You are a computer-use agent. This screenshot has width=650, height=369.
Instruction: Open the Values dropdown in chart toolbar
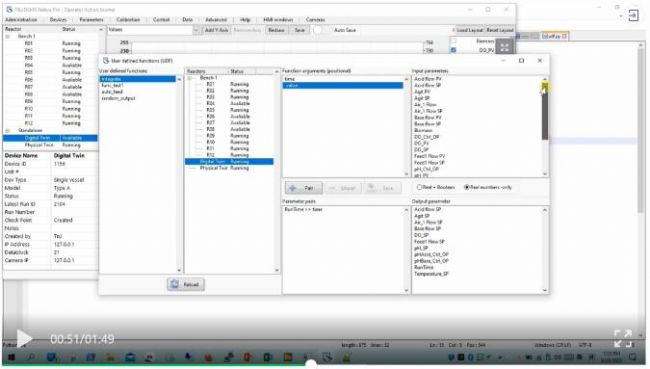pos(196,30)
